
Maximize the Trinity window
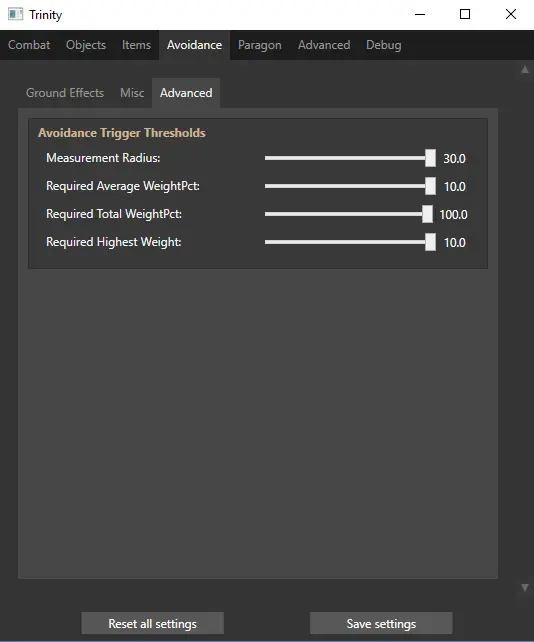[465, 14]
